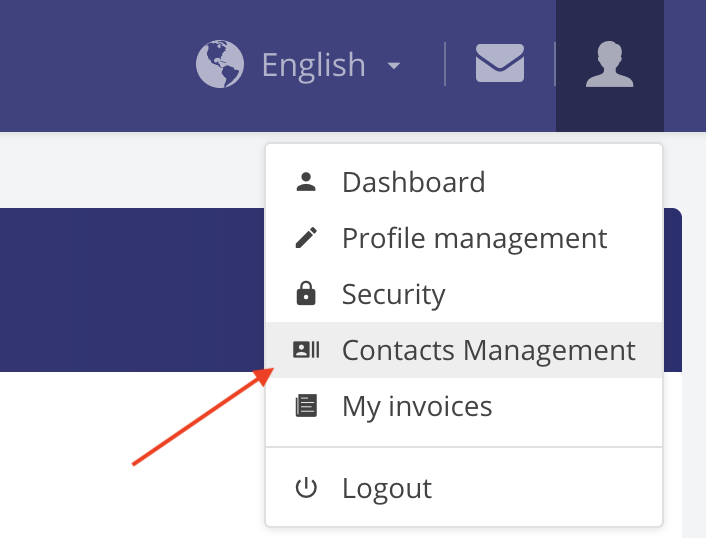Viewport: 706px width, 538px height.
Task: Open My invoices from the menu
Action: point(464,406)
